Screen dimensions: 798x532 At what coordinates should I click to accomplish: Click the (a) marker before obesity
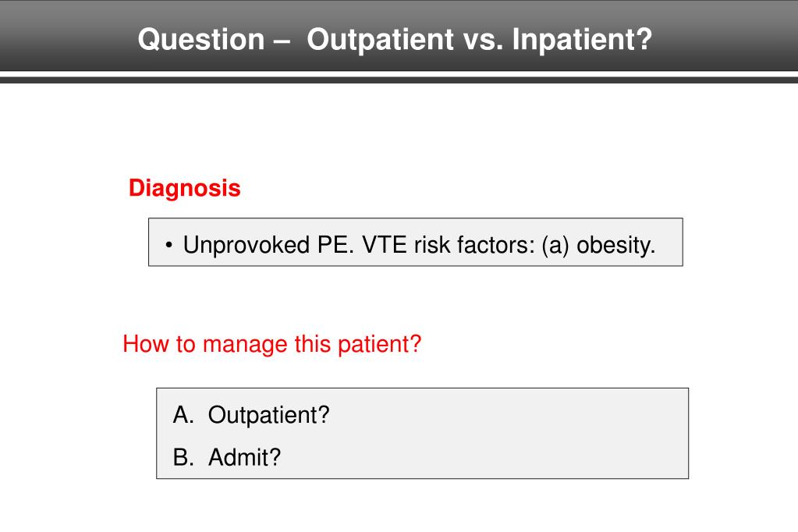tap(555, 246)
